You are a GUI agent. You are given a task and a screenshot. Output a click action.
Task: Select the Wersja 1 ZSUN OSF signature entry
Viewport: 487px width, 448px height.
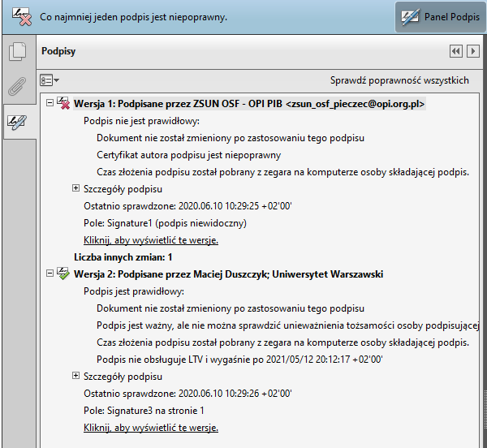(x=248, y=104)
